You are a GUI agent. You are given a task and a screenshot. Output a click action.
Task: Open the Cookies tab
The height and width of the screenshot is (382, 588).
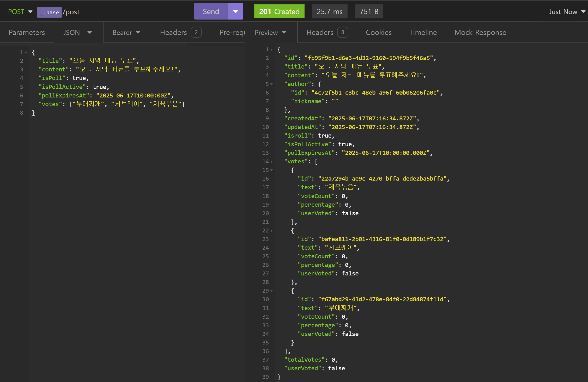pos(378,32)
